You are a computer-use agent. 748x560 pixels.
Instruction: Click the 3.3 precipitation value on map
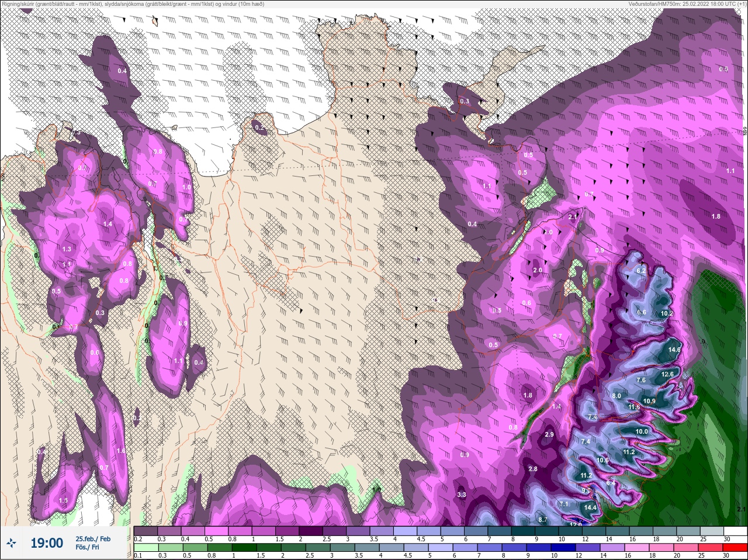462,495
